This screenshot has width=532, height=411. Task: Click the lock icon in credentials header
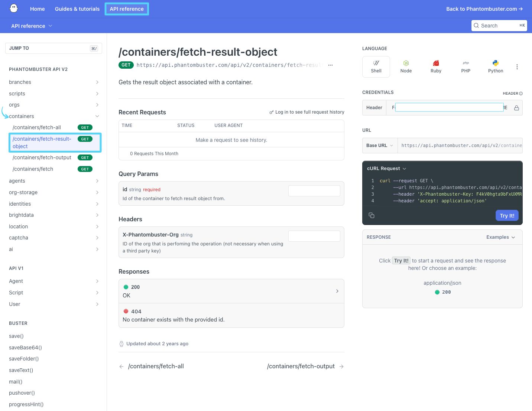point(516,108)
